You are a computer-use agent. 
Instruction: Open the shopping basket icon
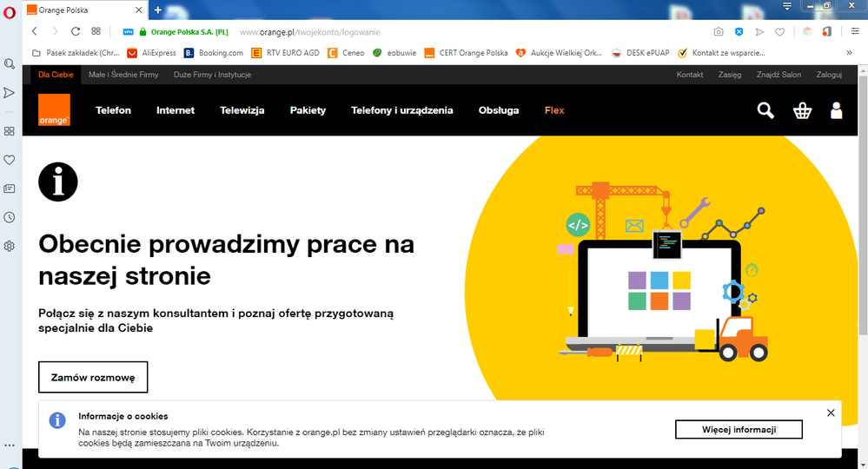[x=802, y=110]
